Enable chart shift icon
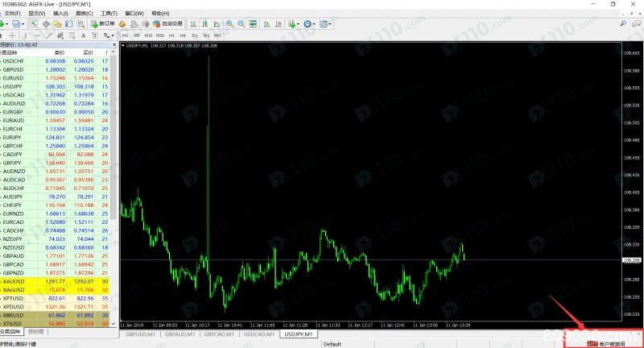The width and height of the screenshot is (644, 348). coord(278,24)
